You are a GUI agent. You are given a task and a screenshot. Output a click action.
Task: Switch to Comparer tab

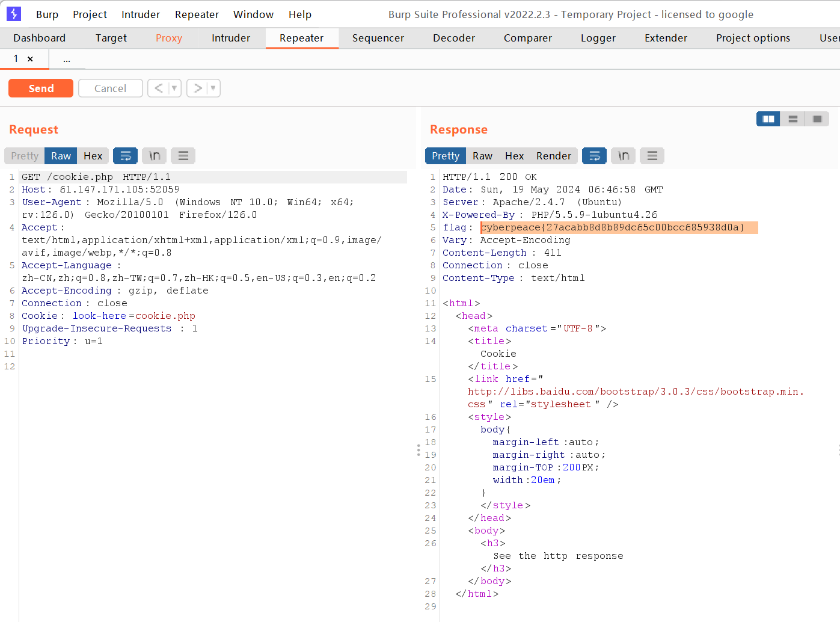click(x=528, y=38)
